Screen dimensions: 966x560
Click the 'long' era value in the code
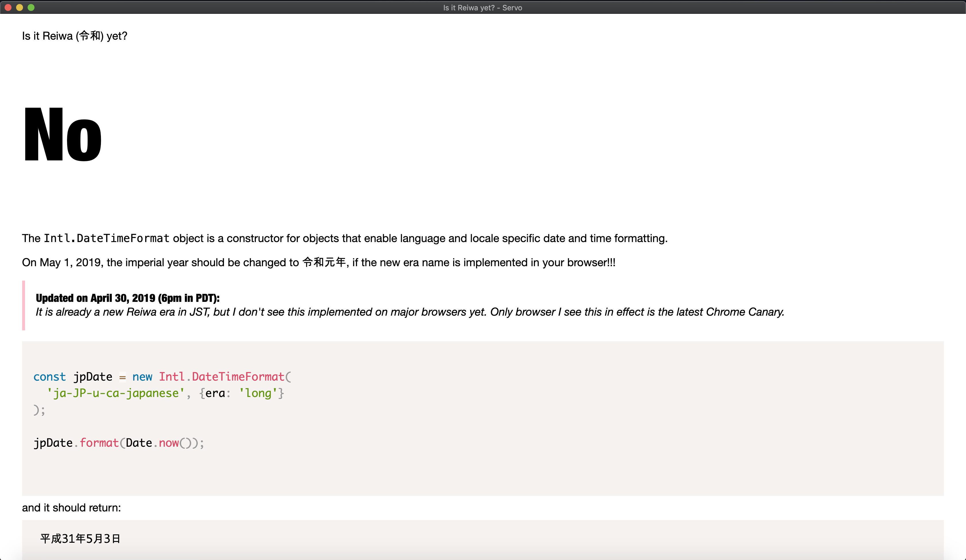pyautogui.click(x=258, y=393)
